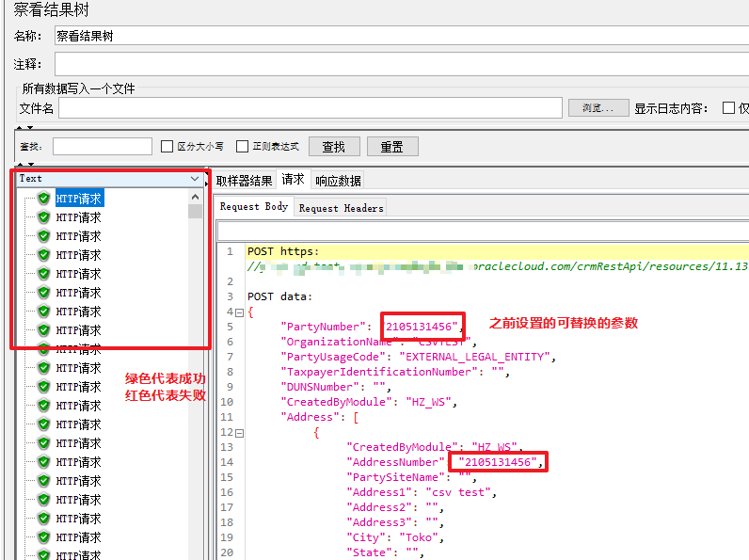Focus the empty search box above the request body

(x=483, y=232)
